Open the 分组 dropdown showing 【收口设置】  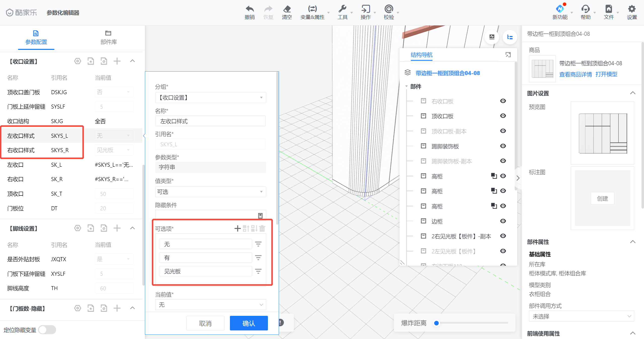coord(210,98)
